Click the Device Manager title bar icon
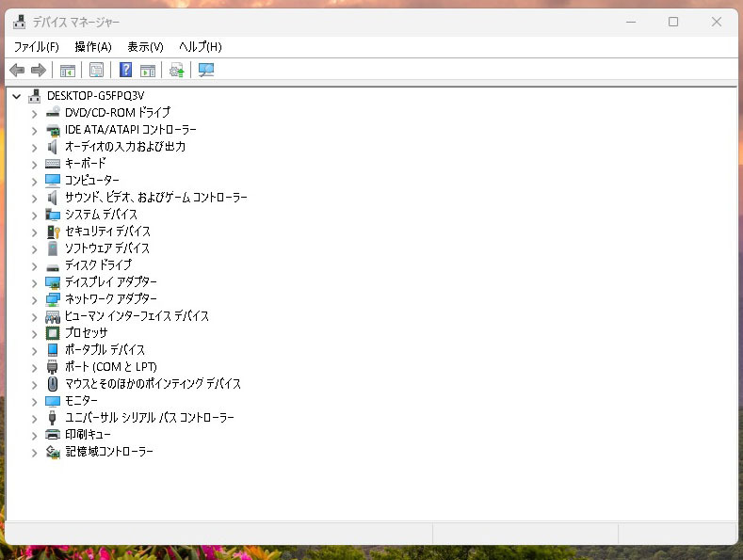Viewport: 743px width, 560px height. [x=20, y=22]
